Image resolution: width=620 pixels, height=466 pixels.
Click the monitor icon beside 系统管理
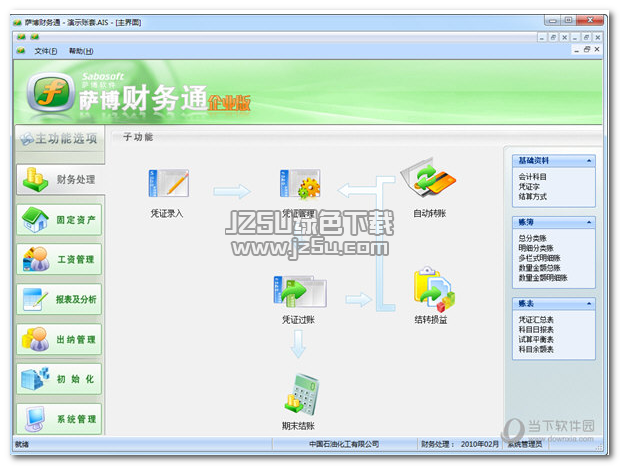[x=35, y=419]
